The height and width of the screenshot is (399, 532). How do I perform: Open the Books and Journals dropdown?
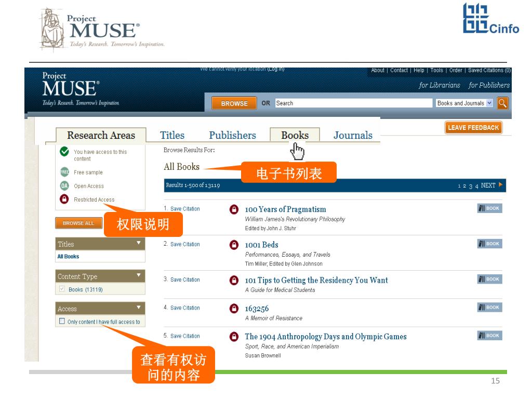click(x=464, y=103)
